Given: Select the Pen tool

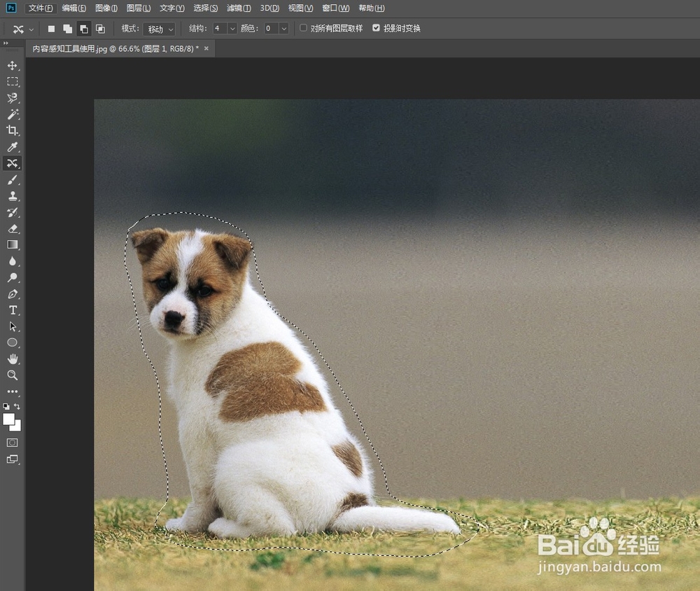Looking at the screenshot, I should (x=13, y=294).
